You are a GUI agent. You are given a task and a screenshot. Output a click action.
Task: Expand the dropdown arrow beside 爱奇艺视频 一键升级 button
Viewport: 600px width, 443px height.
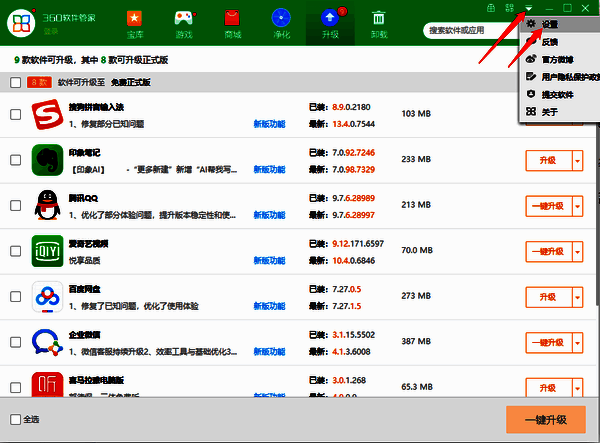click(x=577, y=252)
